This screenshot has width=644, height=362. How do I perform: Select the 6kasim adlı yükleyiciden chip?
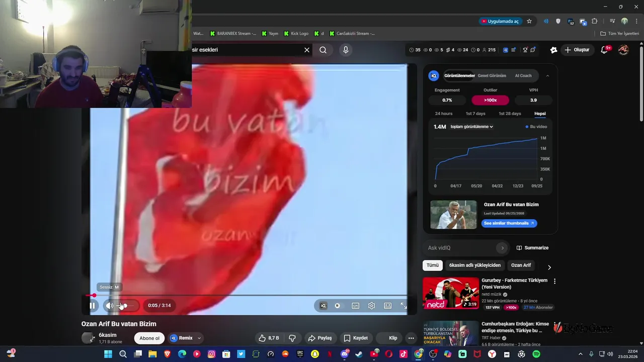point(475,265)
